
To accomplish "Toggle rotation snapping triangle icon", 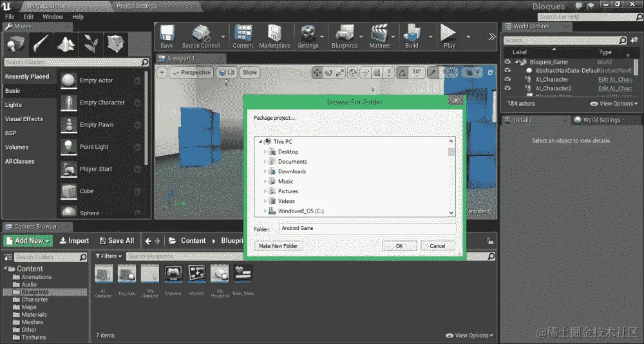I will [x=402, y=73].
